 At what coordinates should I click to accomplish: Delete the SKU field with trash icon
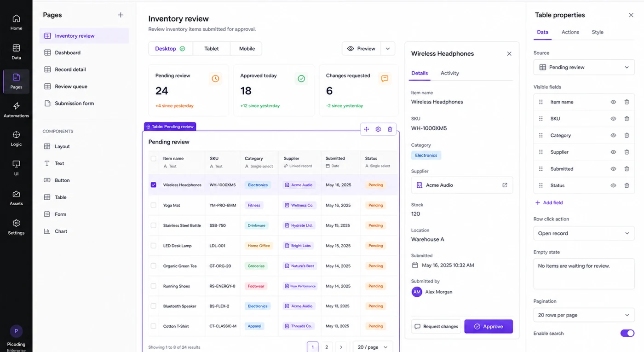(627, 119)
